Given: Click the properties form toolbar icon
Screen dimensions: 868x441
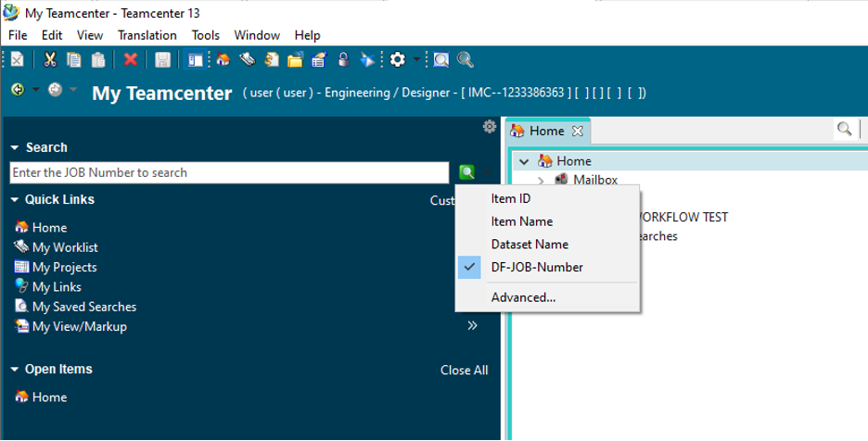Looking at the screenshot, I should coord(319,59).
